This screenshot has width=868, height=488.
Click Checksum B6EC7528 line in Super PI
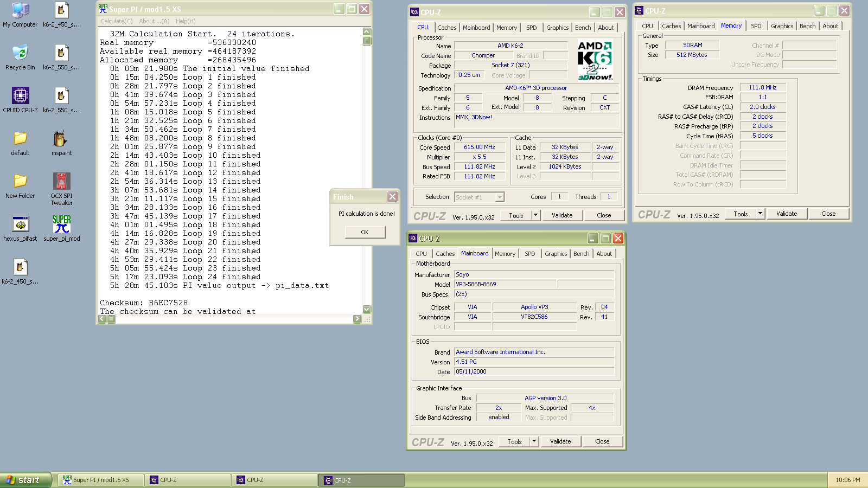click(144, 303)
